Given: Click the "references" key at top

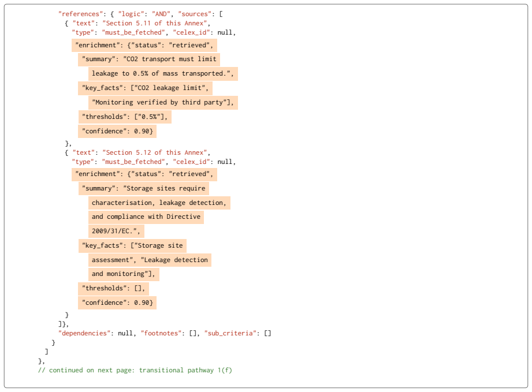Looking at the screenshot, I should [x=81, y=14].
